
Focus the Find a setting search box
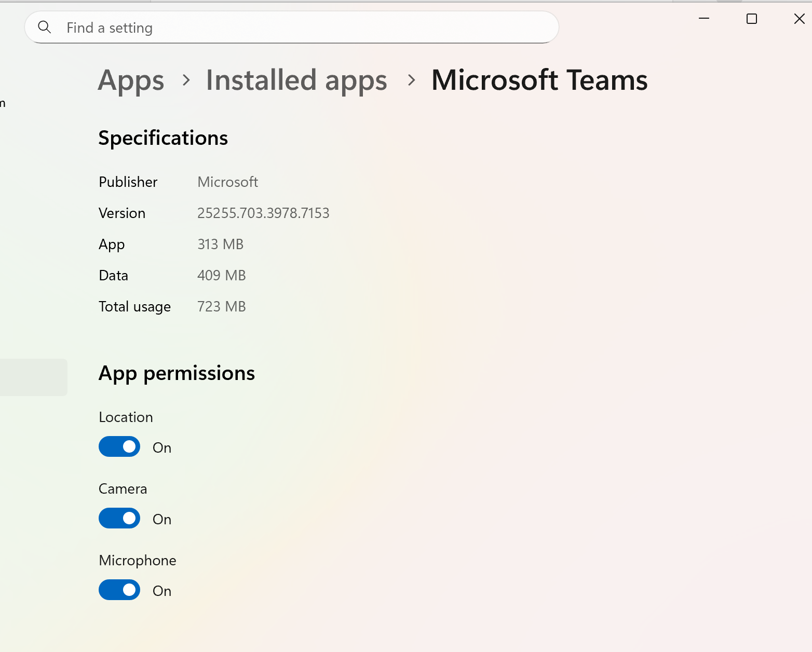pyautogui.click(x=292, y=28)
